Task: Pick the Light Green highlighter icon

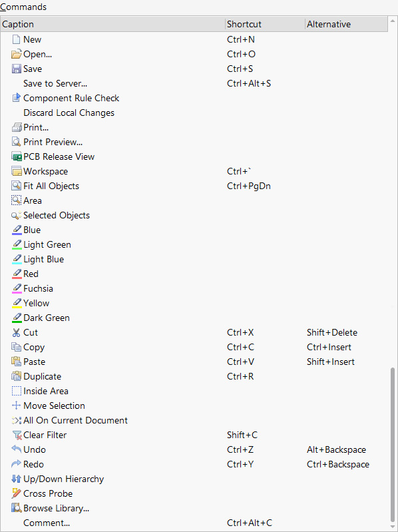Action: [x=17, y=244]
